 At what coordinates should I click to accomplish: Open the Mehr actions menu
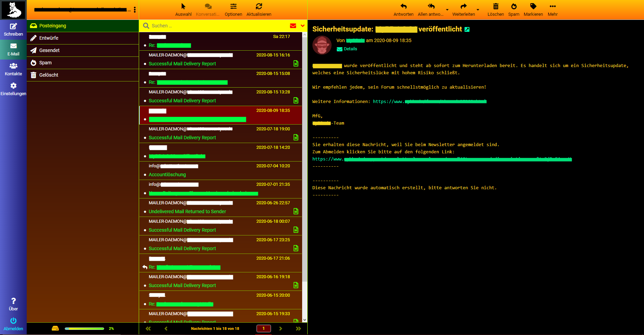pos(552,7)
